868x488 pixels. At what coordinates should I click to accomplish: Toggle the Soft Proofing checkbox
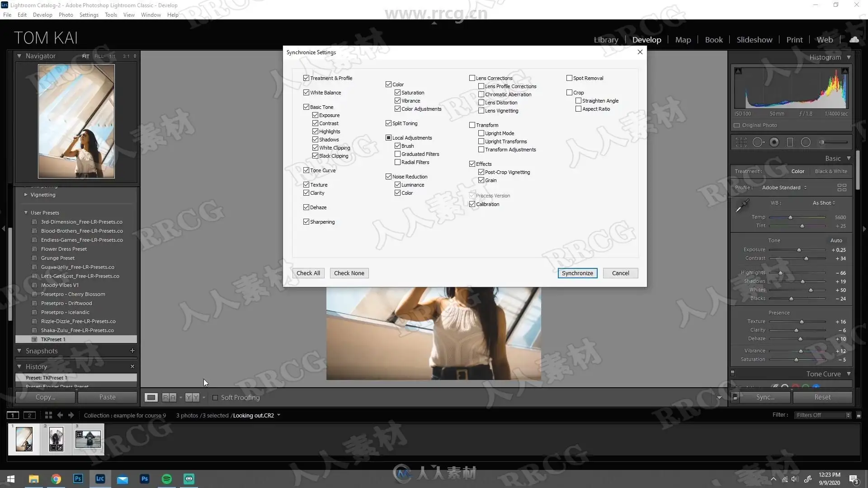[215, 398]
